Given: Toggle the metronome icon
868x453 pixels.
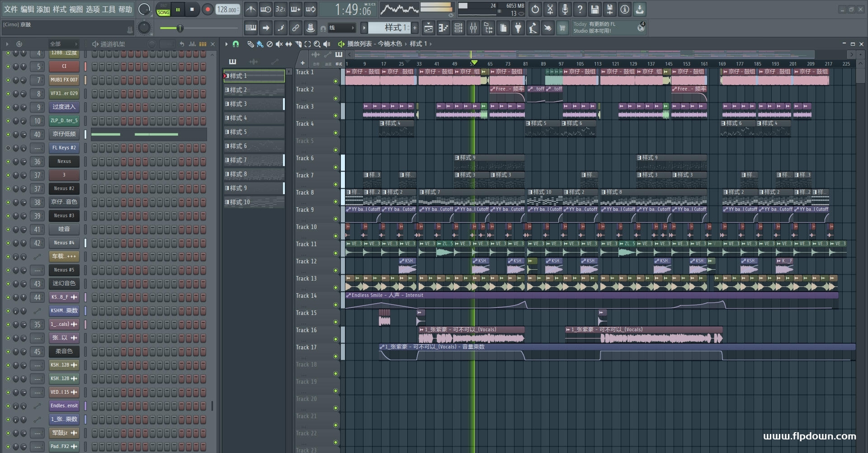Looking at the screenshot, I should tap(251, 9).
